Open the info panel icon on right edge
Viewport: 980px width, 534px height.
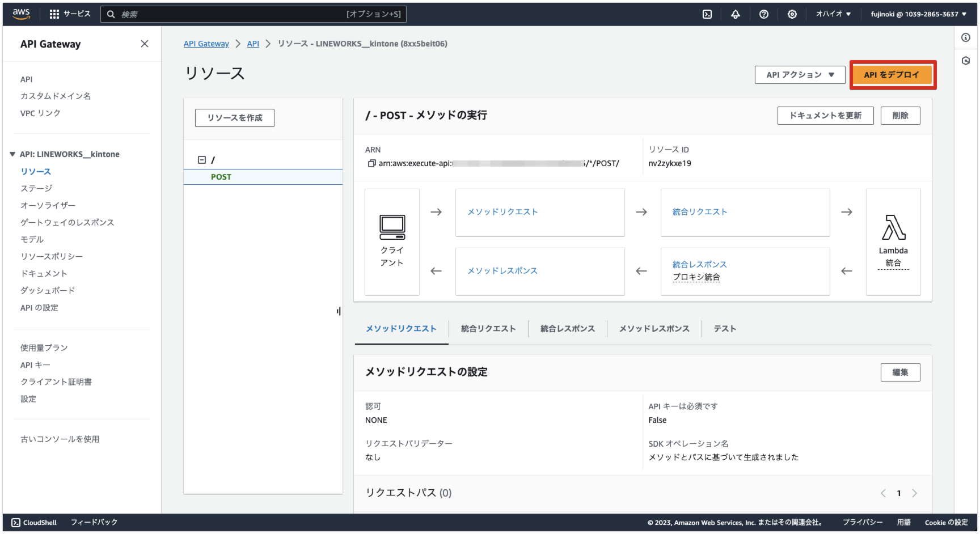966,37
